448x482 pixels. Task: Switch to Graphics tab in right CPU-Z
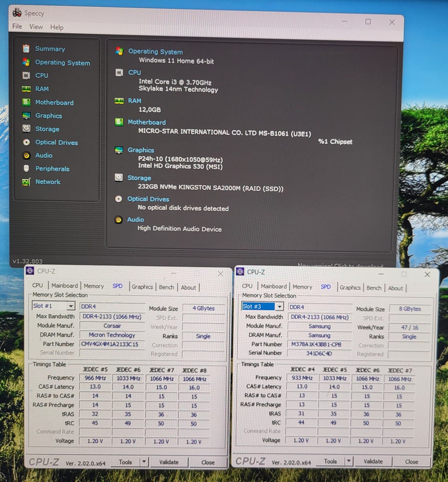point(350,287)
